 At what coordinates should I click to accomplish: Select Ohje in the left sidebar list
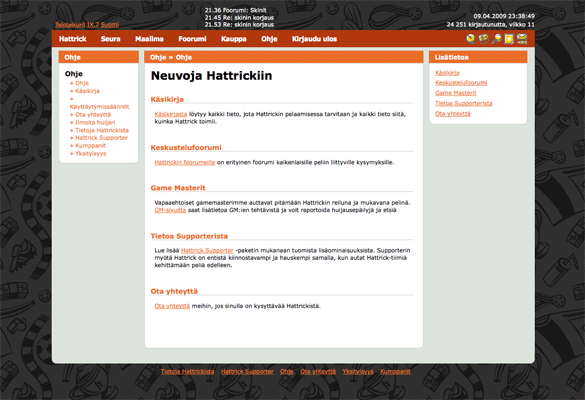click(82, 83)
